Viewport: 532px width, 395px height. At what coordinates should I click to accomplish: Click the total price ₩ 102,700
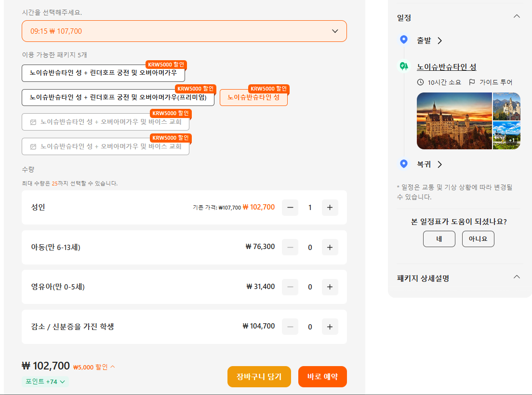(x=46, y=366)
